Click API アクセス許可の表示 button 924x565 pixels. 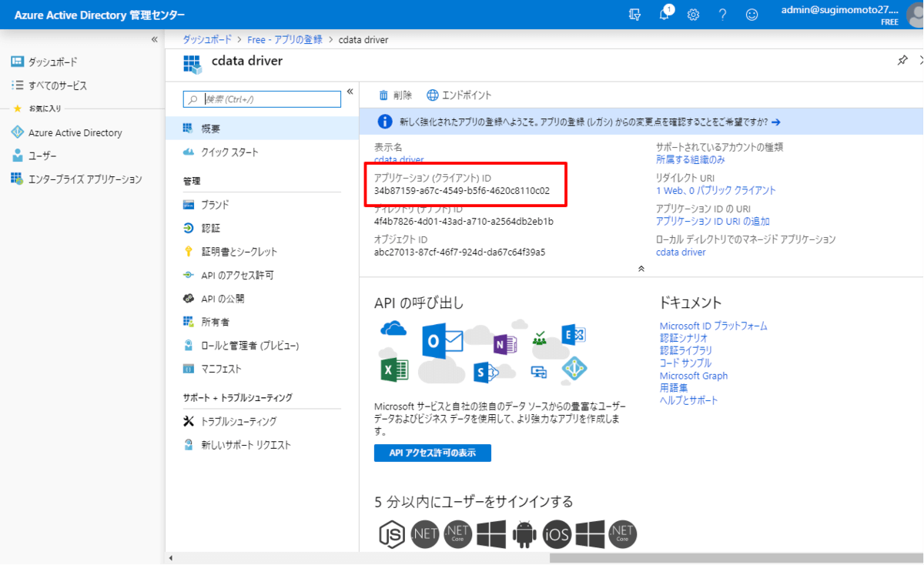433,453
